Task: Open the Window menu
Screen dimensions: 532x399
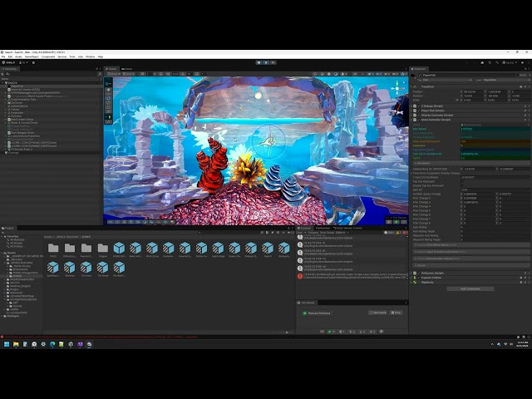Action: click(91, 57)
